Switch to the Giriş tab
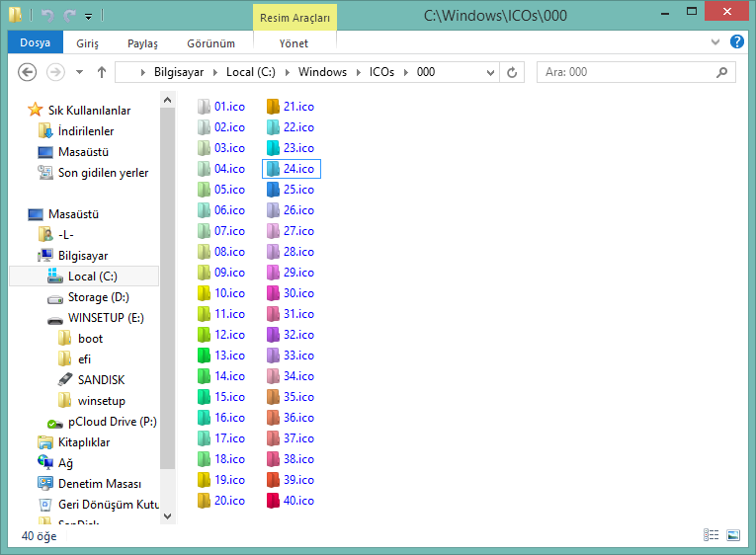Image resolution: width=756 pixels, height=555 pixels. pyautogui.click(x=87, y=43)
